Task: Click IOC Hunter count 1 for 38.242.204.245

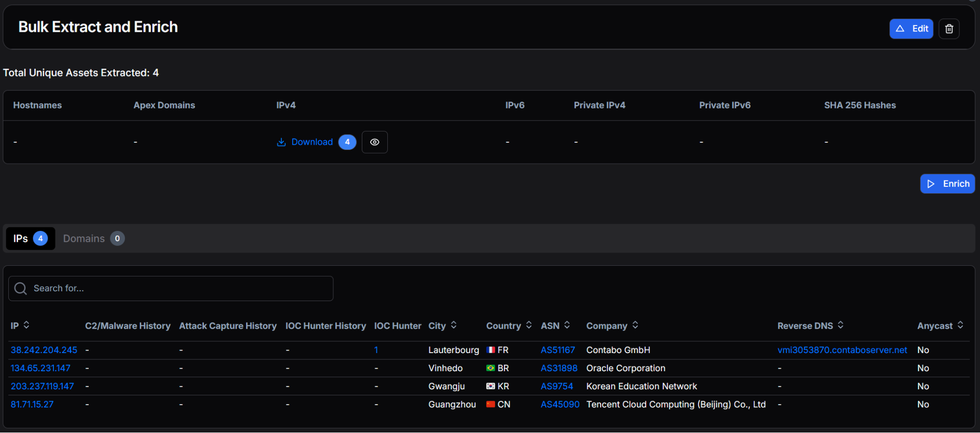Action: 376,350
